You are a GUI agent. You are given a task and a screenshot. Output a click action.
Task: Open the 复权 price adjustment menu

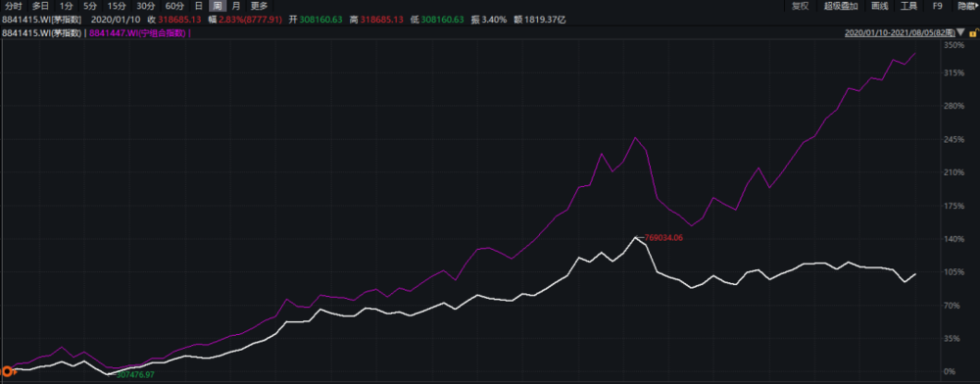pos(800,6)
